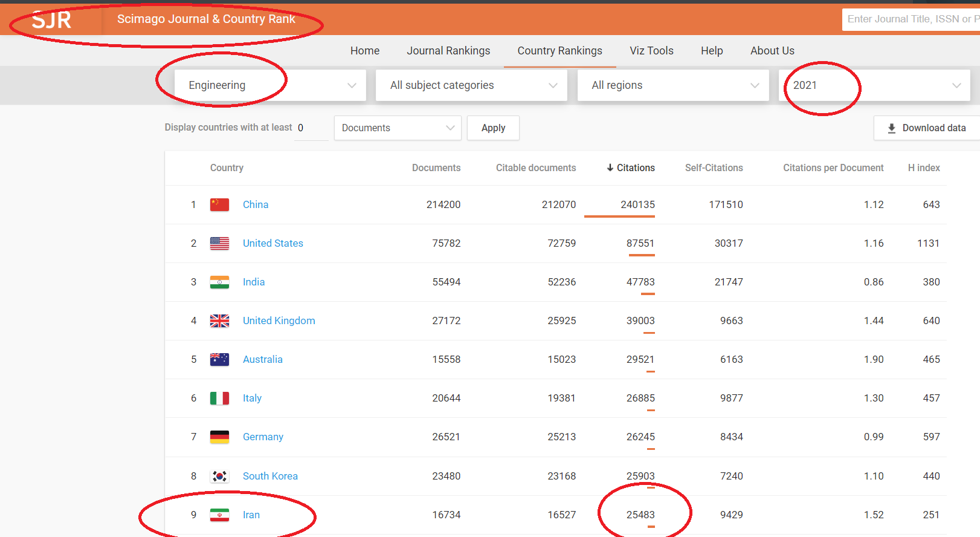Click the Scimago Journal & Country Rank title
Image resolution: width=980 pixels, height=537 pixels.
coord(206,19)
